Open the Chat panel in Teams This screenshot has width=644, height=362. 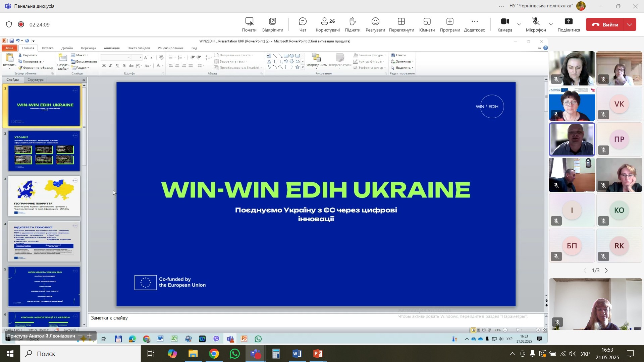coord(303,25)
